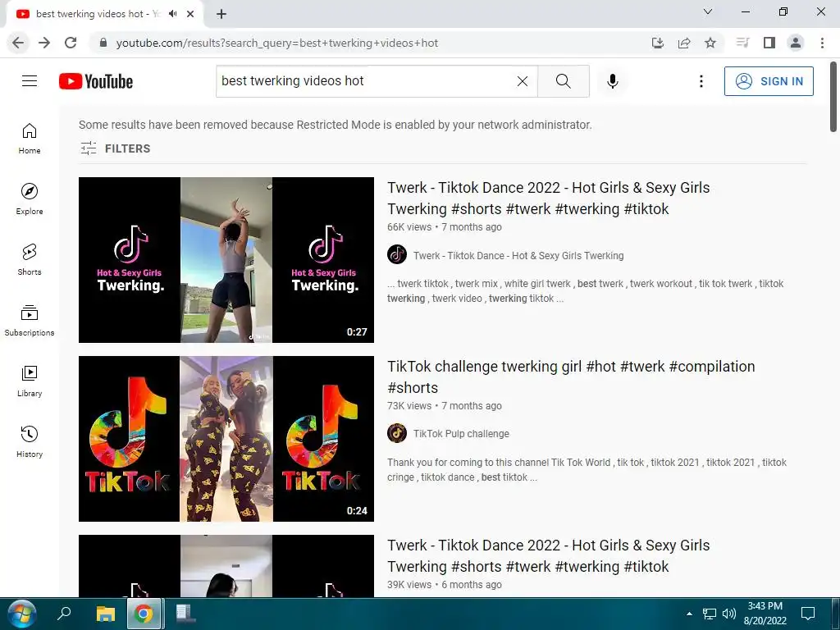
Task: Open the Windows Start menu
Action: [x=21, y=614]
